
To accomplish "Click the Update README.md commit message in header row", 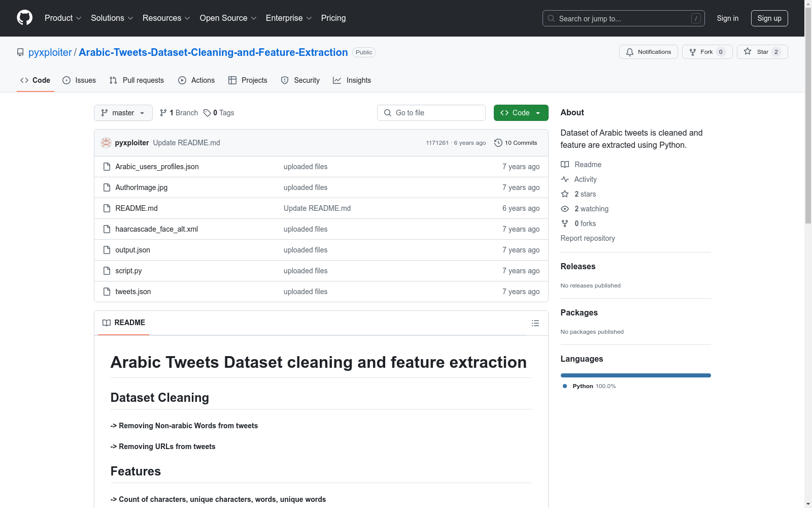I will click(x=187, y=143).
